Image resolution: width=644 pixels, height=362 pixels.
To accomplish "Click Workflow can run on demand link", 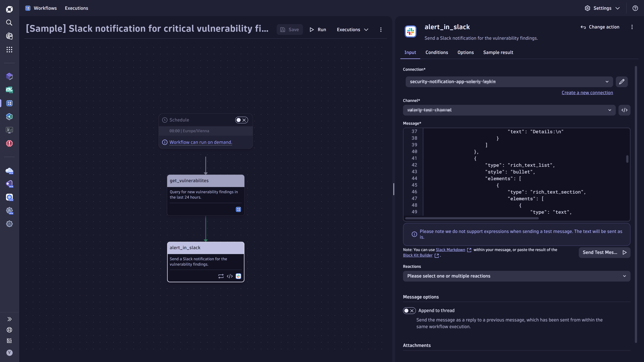I will coord(201,142).
